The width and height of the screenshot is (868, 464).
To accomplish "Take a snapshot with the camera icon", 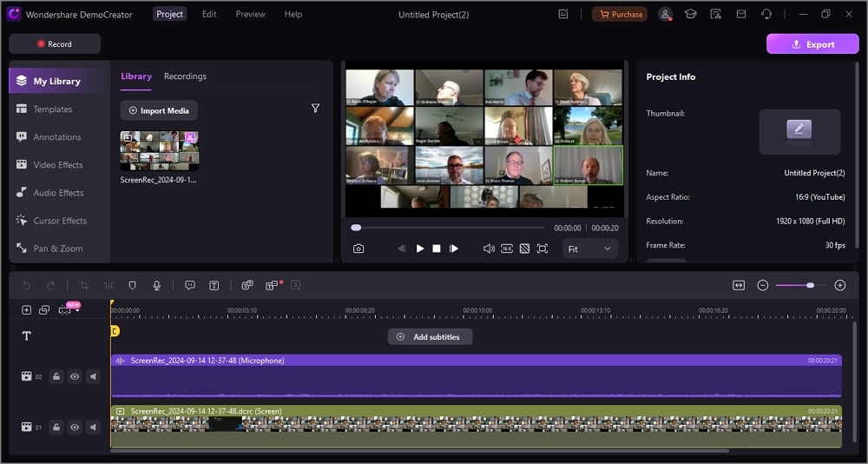I will [x=358, y=249].
